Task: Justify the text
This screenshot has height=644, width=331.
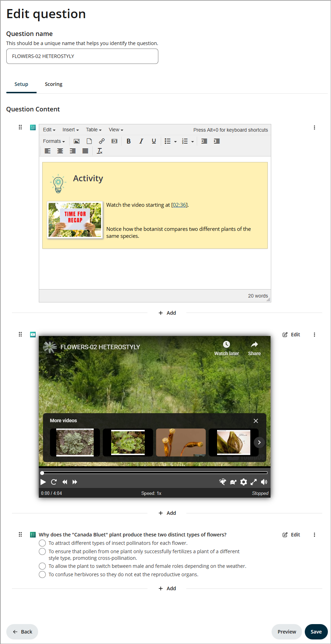Action: pyautogui.click(x=85, y=151)
